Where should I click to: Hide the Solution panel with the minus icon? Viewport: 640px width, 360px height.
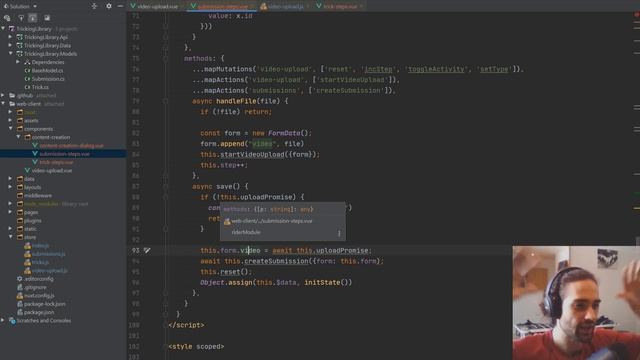click(x=120, y=6)
